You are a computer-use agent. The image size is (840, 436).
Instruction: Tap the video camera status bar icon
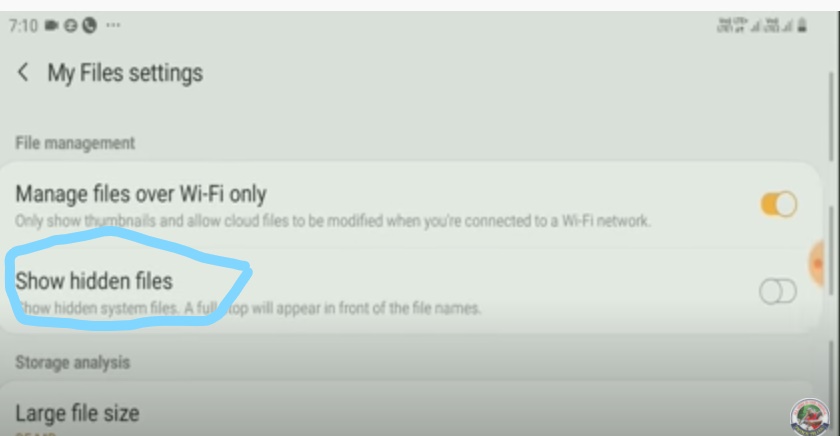[51, 25]
